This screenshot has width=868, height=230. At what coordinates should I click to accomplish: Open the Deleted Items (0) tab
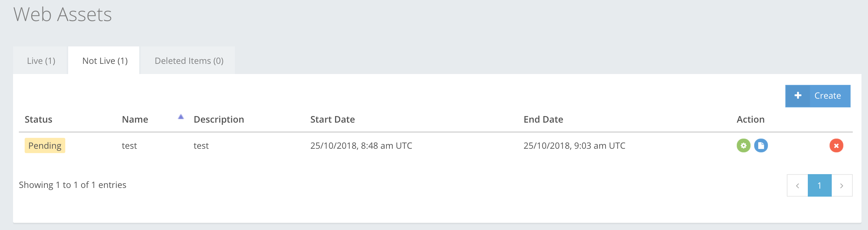189,60
